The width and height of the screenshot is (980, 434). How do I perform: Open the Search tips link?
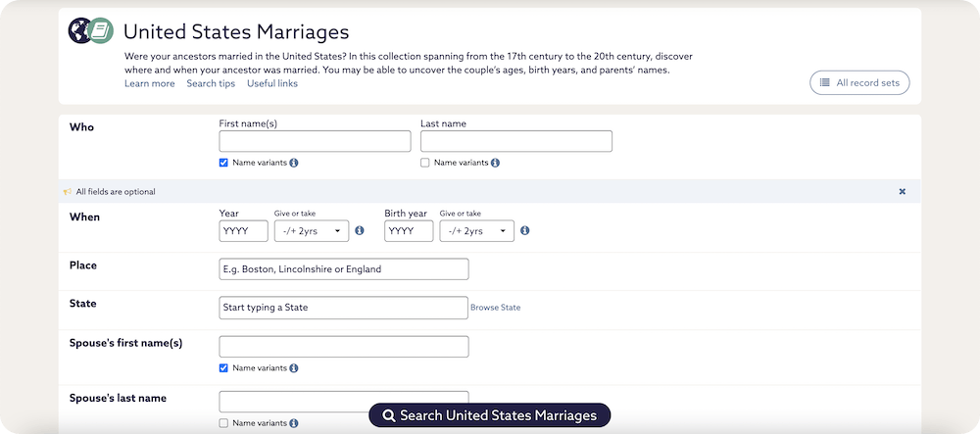[211, 84]
